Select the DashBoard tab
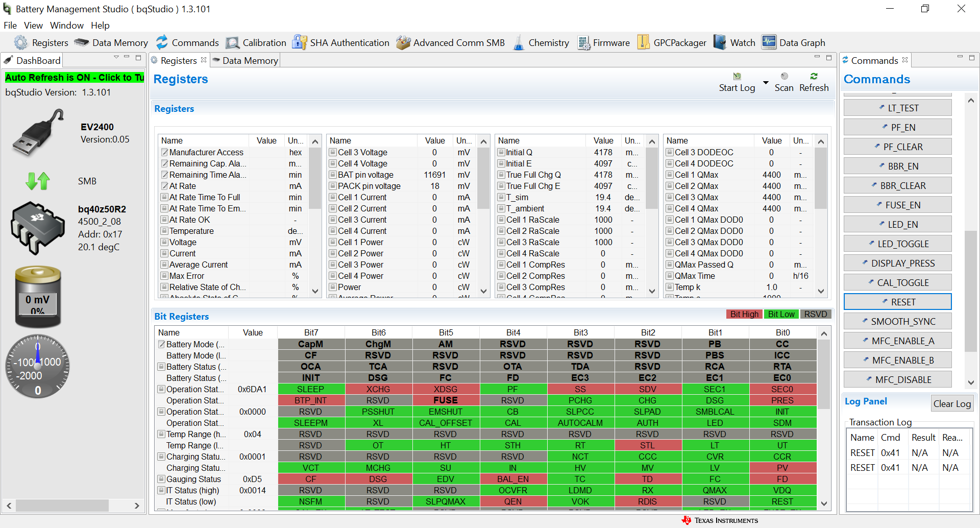 pyautogui.click(x=32, y=60)
